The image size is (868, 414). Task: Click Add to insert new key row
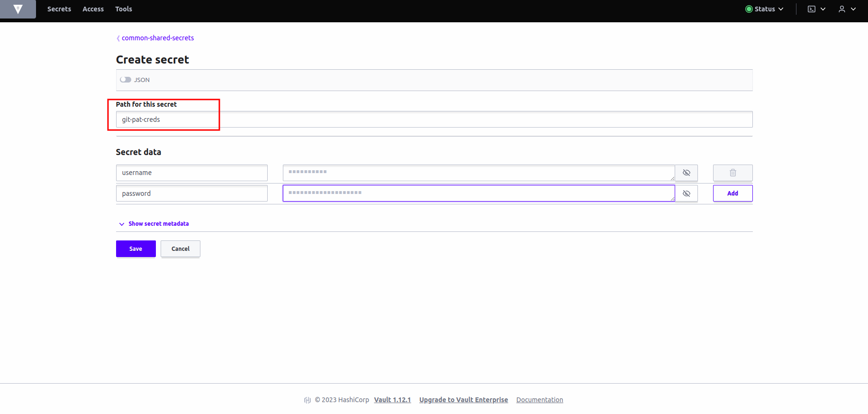[732, 193]
